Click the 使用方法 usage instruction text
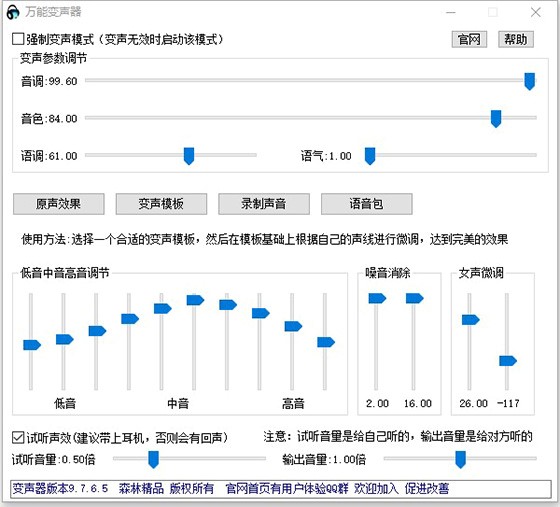Image resolution: width=560 pixels, height=507 pixels. [265, 239]
